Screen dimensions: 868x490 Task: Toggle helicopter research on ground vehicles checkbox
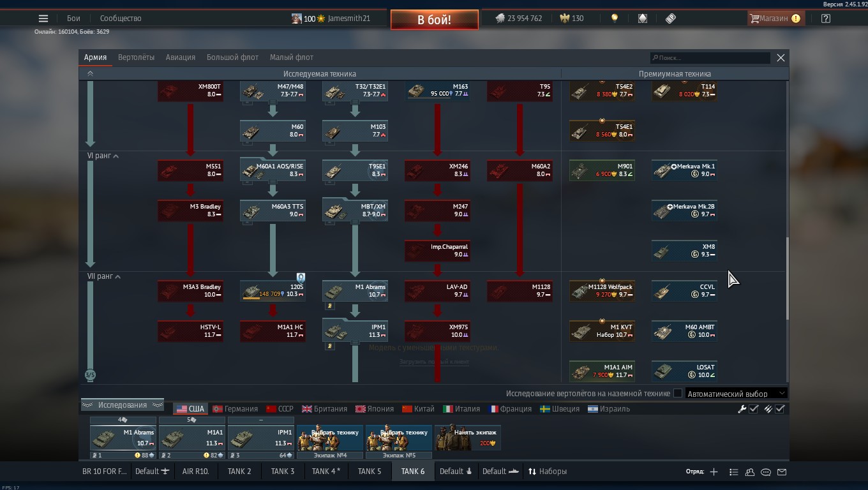click(678, 394)
